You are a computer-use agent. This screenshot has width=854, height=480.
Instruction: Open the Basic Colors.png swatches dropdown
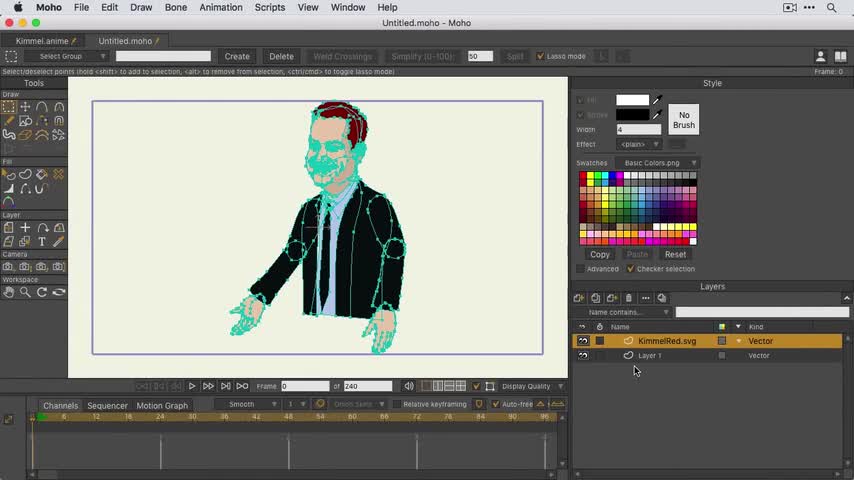pyautogui.click(x=658, y=163)
